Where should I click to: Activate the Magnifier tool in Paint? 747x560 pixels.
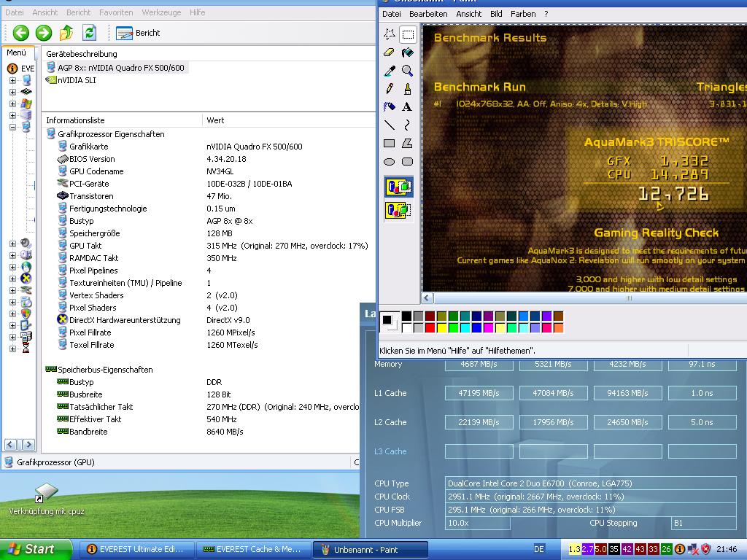click(x=407, y=71)
